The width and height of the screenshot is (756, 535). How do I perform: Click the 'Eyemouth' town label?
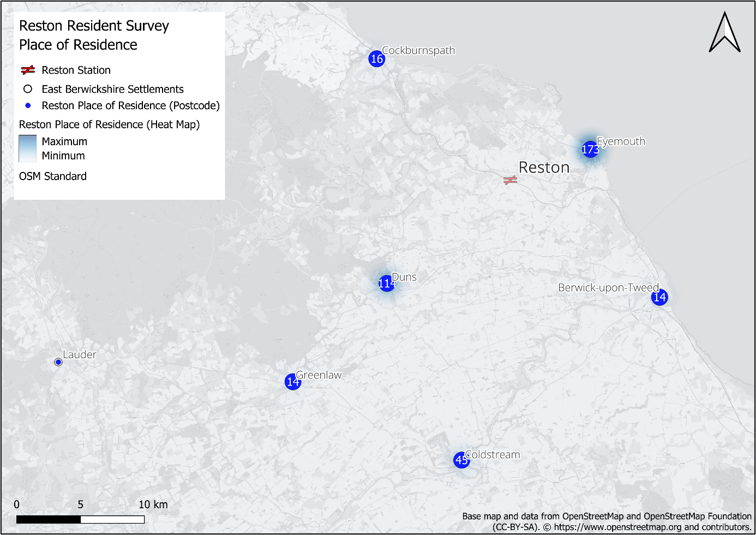[621, 141]
